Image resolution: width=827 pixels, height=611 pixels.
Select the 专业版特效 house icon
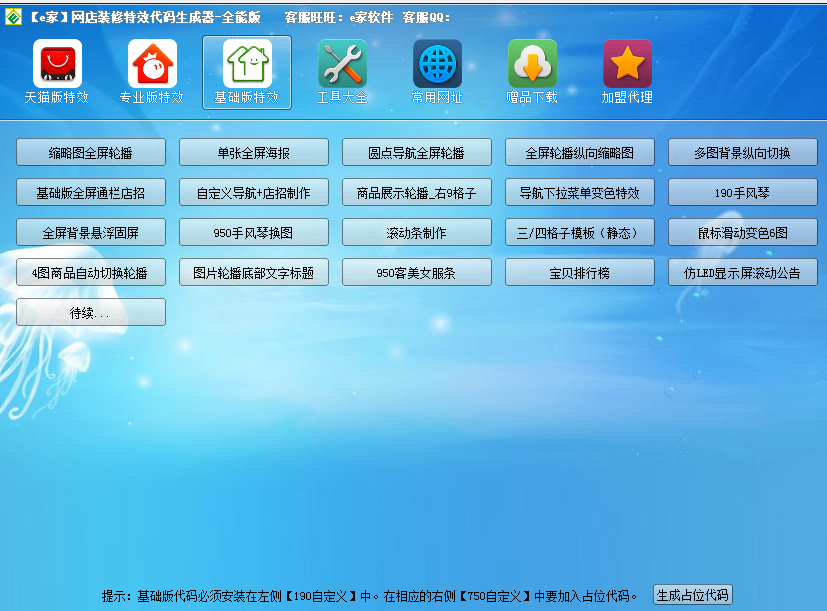(x=152, y=64)
